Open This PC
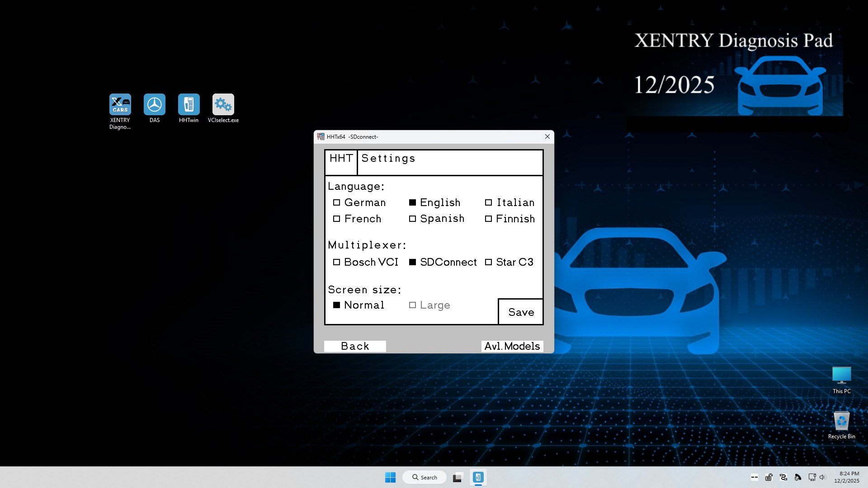The width and height of the screenshot is (868, 488). (841, 376)
